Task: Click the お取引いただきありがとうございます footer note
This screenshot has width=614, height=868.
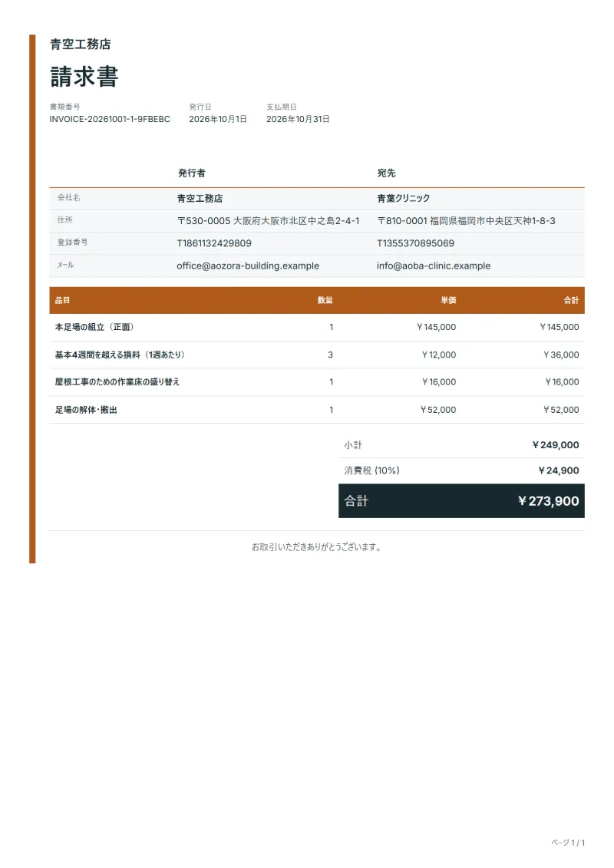Action: (317, 547)
